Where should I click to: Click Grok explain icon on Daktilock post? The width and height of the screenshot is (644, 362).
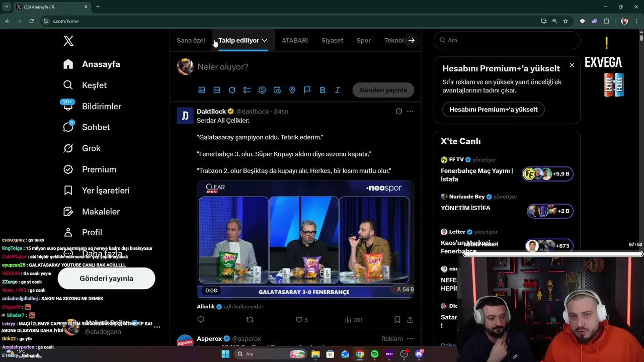coord(399,111)
